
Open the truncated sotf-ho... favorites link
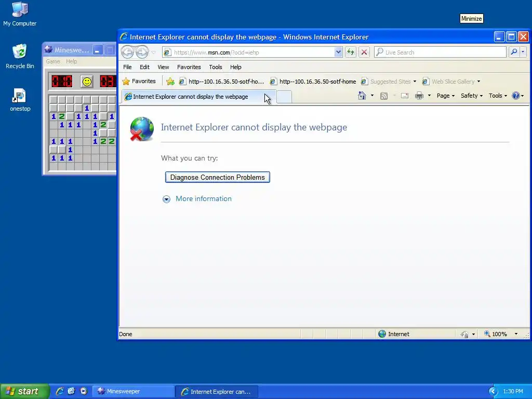(x=221, y=82)
